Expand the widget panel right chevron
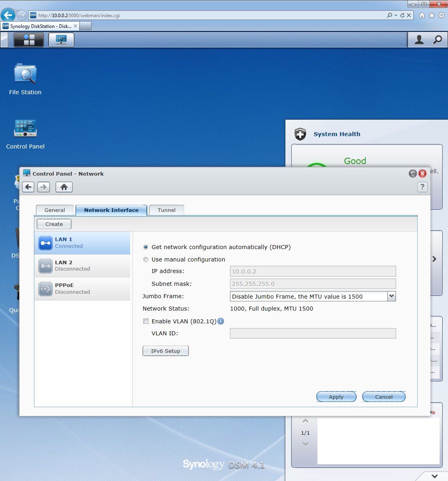Screen dimensions: 448x481 click(x=434, y=259)
